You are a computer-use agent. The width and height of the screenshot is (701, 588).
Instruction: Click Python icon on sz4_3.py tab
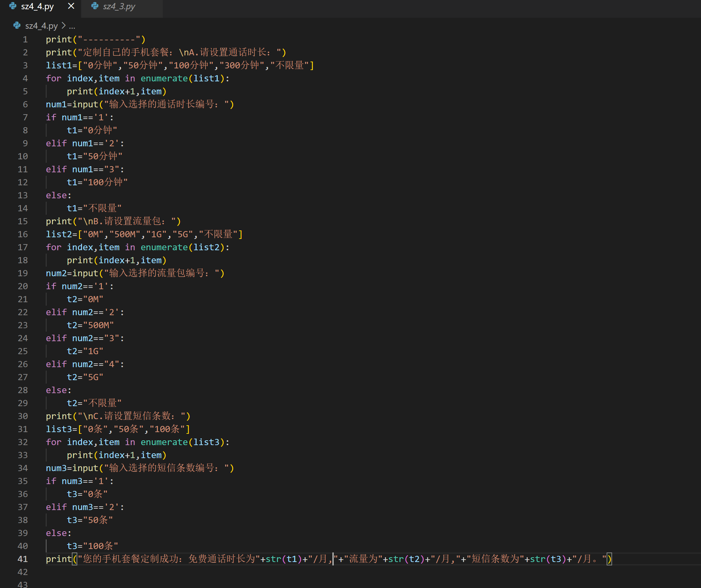coord(95,6)
